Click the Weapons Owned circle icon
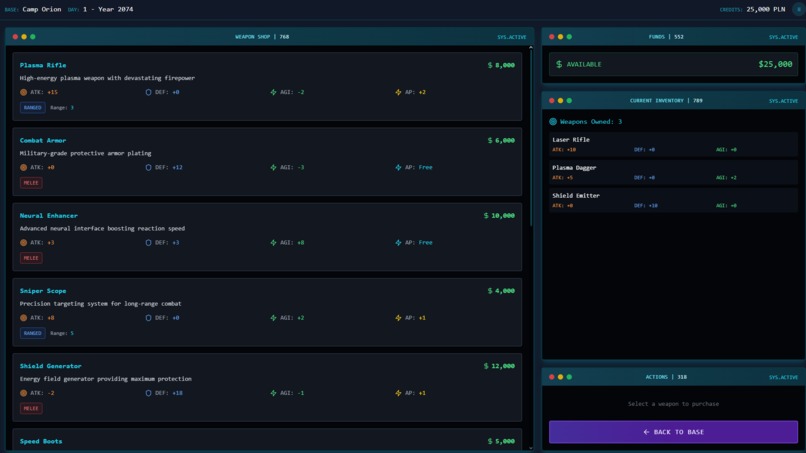The height and width of the screenshot is (453, 806). click(553, 122)
